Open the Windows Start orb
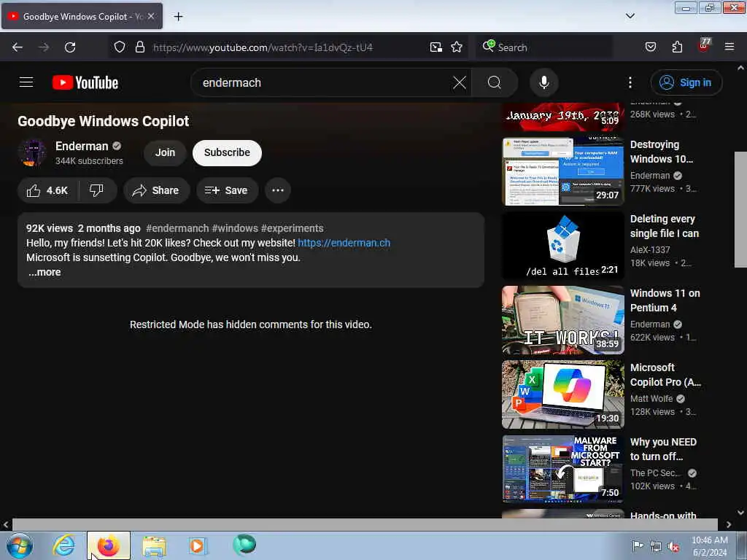747x560 pixels. pyautogui.click(x=20, y=545)
